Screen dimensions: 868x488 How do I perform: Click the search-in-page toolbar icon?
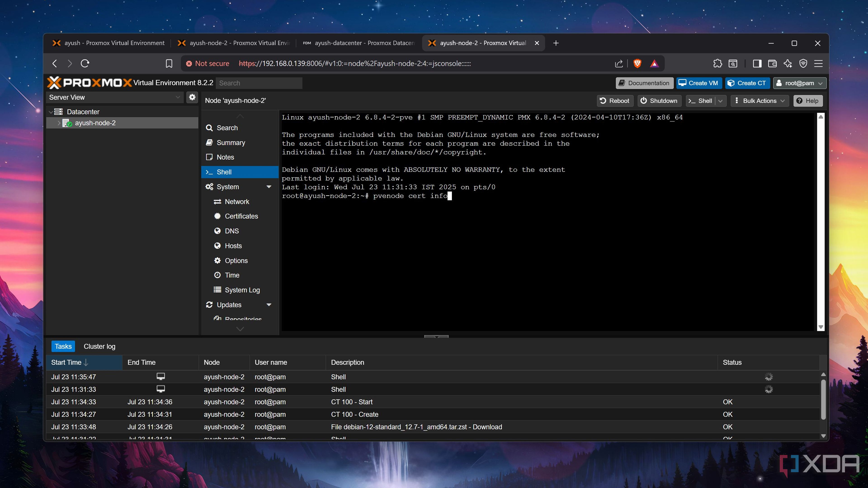click(x=733, y=63)
